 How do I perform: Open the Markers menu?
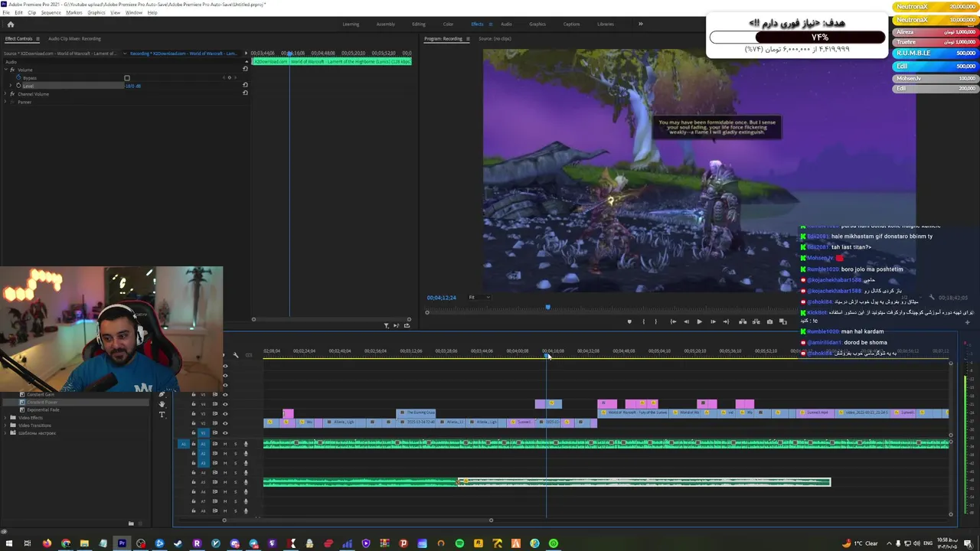click(74, 12)
